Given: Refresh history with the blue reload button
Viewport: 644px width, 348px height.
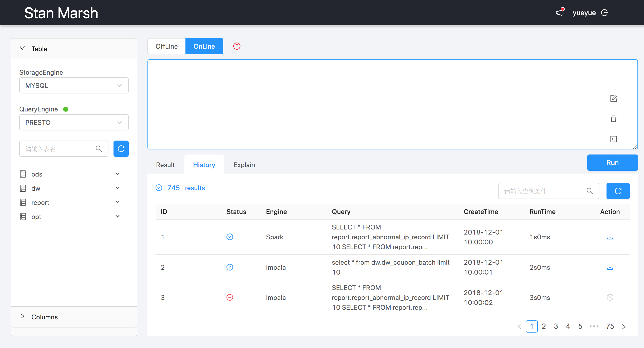Looking at the screenshot, I should tap(618, 191).
